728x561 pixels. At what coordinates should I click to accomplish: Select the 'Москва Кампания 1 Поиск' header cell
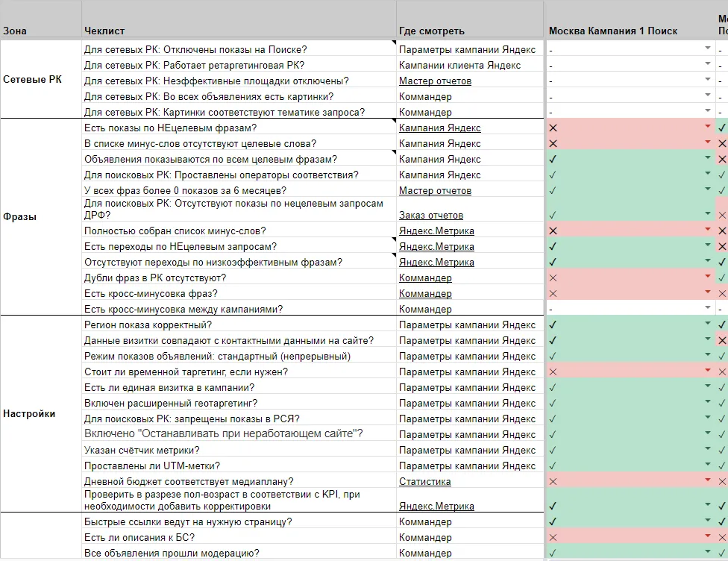click(x=630, y=20)
